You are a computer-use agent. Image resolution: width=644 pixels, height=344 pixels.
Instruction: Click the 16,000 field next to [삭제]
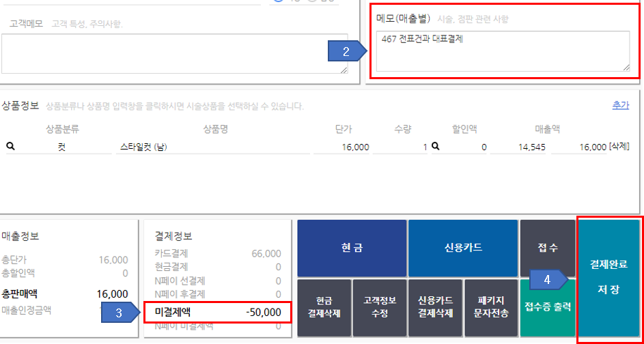click(579, 147)
